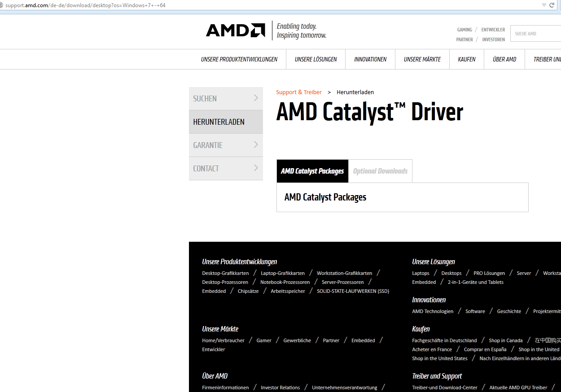Open Aktuelle AMD GPU Treiber link

[x=518, y=388]
